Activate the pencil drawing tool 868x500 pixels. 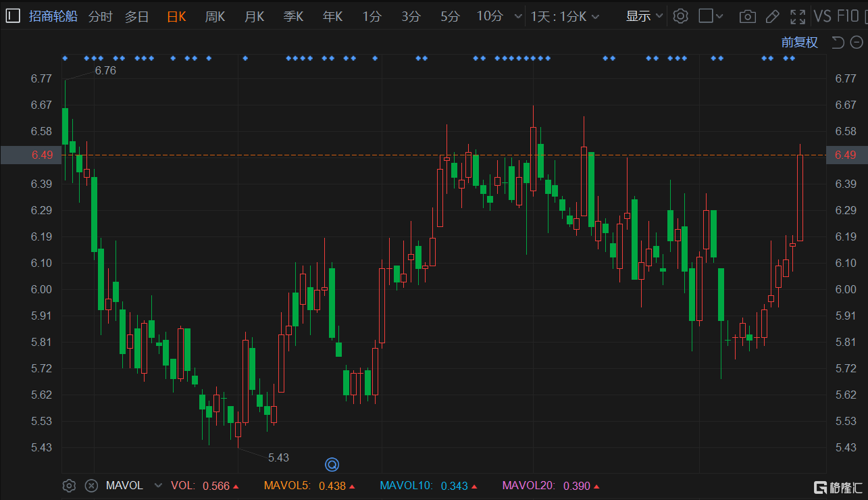[x=773, y=16]
